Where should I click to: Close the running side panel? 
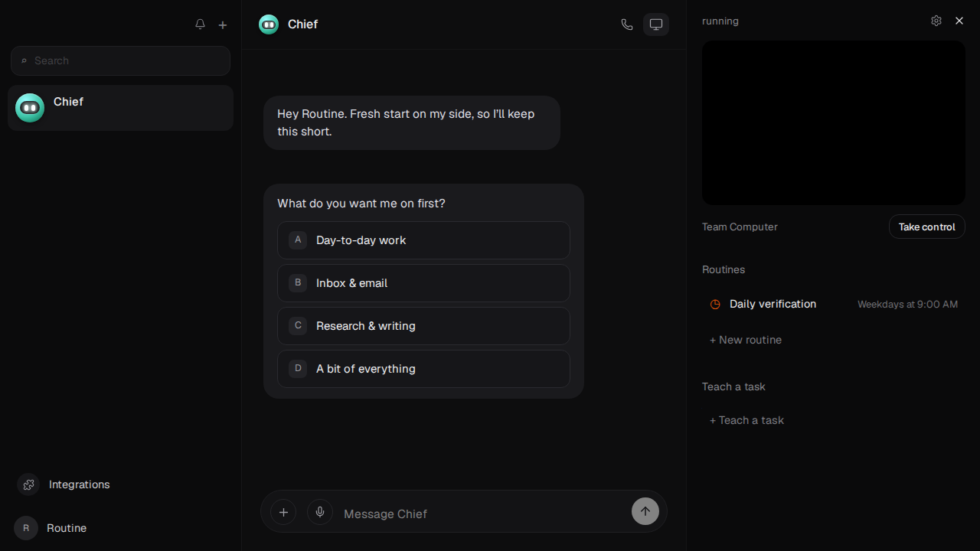coord(959,21)
